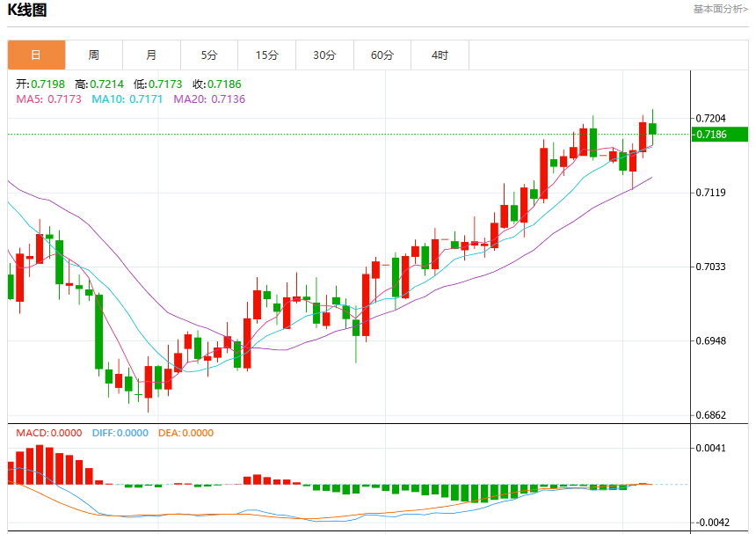
Task: Click the MA10: 0.7171 legend value
Action: (127, 99)
